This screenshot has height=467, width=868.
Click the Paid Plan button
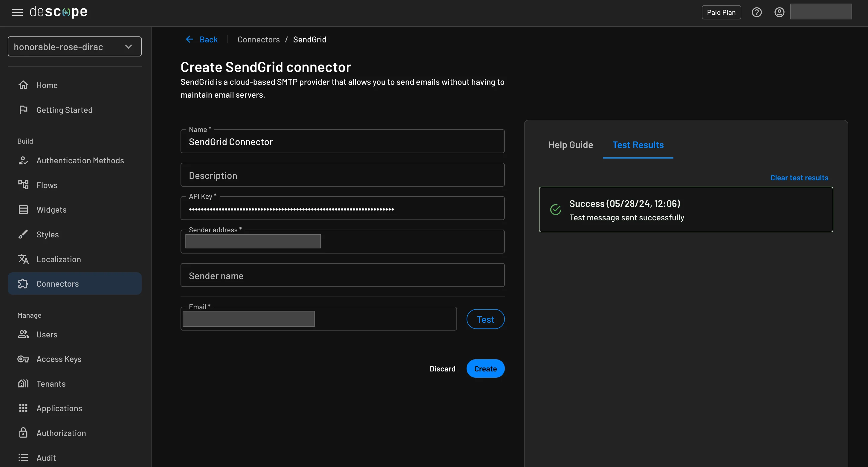721,13
